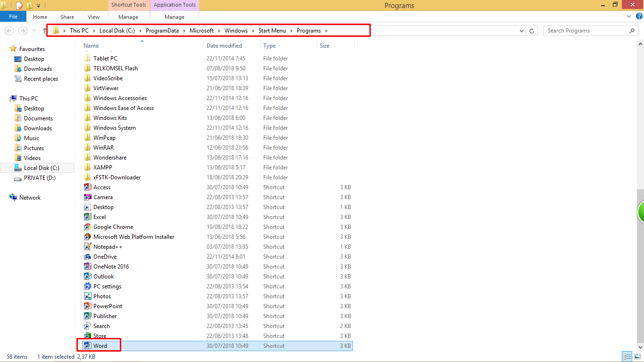Select the PowerPoint shortcut icon

[x=87, y=306]
